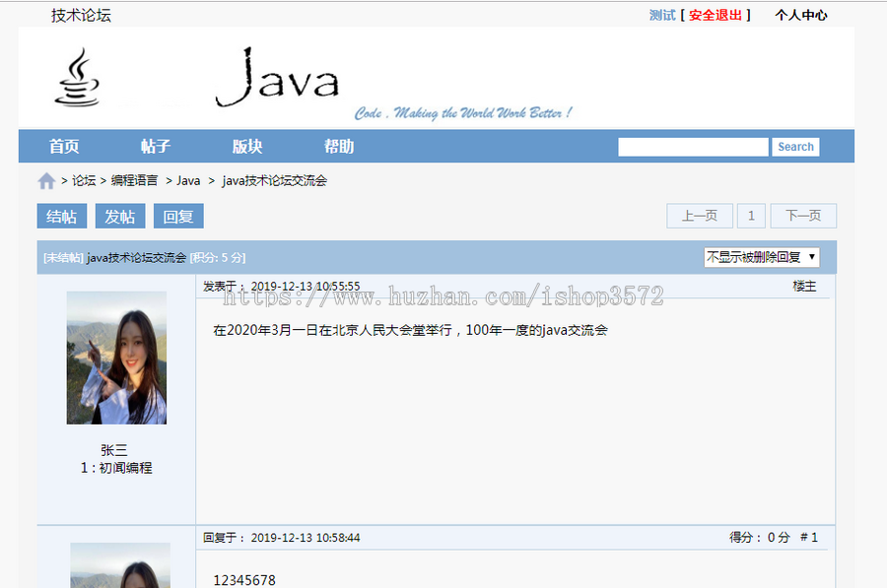The height and width of the screenshot is (588, 887).
Task: Open the 帮助 nav menu item
Action: (x=339, y=147)
